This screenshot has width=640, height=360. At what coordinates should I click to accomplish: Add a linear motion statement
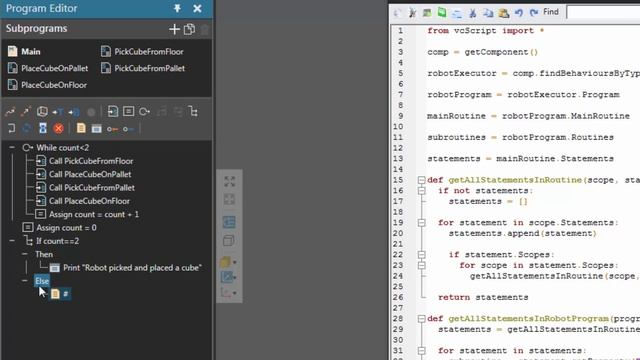tap(26, 111)
